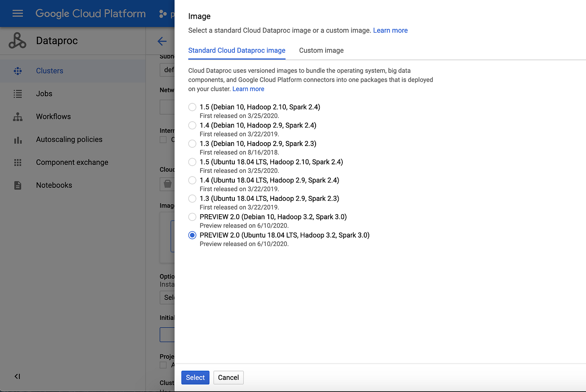Choose the 1.4 Ubuntu 18.04 LTS image
Viewport: 586px width, 392px height.
coord(192,180)
